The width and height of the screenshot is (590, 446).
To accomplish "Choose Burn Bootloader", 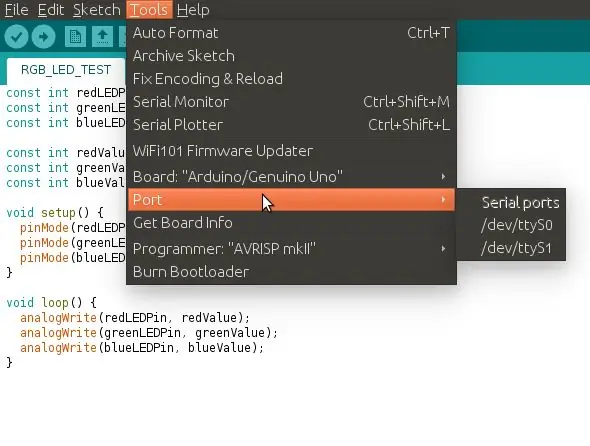I will click(x=291, y=272).
